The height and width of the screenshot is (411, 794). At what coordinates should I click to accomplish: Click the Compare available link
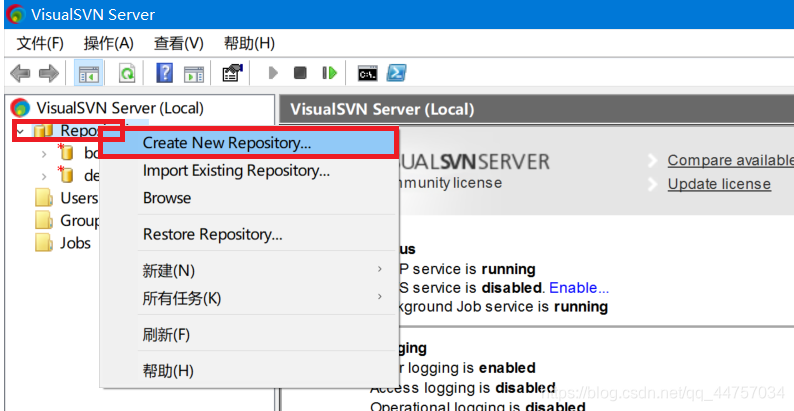730,160
